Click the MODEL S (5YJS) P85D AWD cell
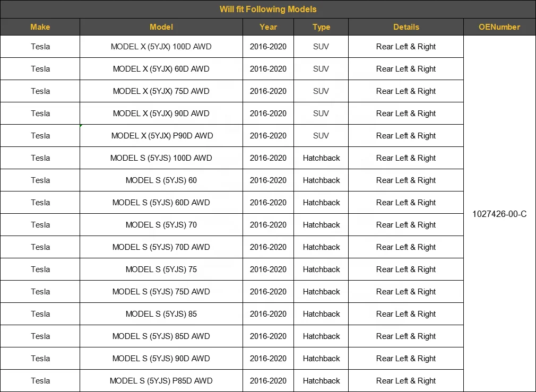This screenshot has height=392, width=536. (x=161, y=381)
